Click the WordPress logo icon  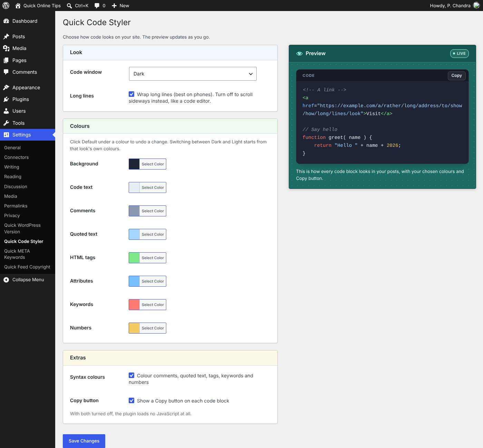6,6
